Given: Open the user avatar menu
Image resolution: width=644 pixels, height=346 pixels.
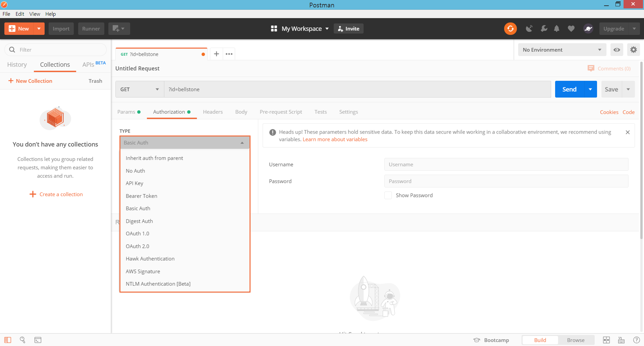Looking at the screenshot, I should [588, 29].
